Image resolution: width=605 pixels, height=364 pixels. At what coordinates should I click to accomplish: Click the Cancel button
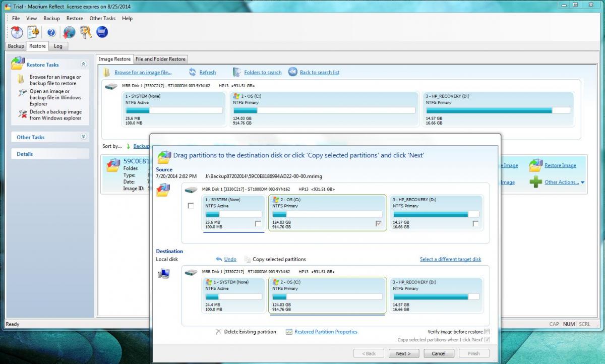pyautogui.click(x=439, y=353)
